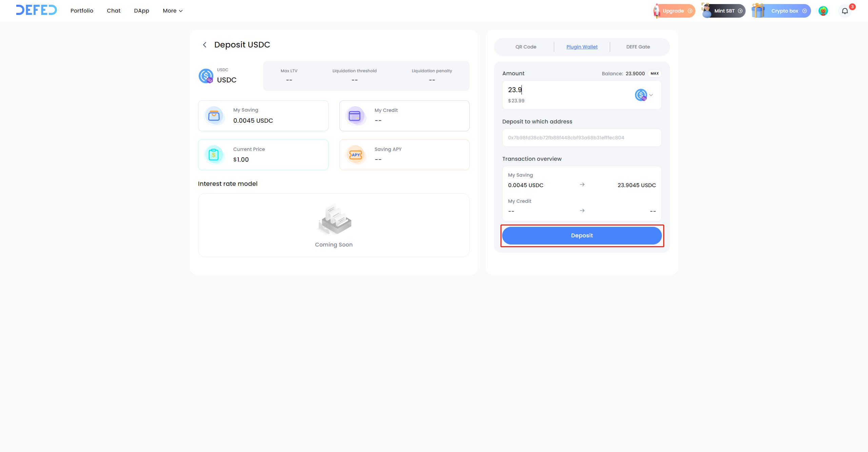868x452 pixels.
Task: Click the My Saving wallet icon
Action: (x=214, y=116)
